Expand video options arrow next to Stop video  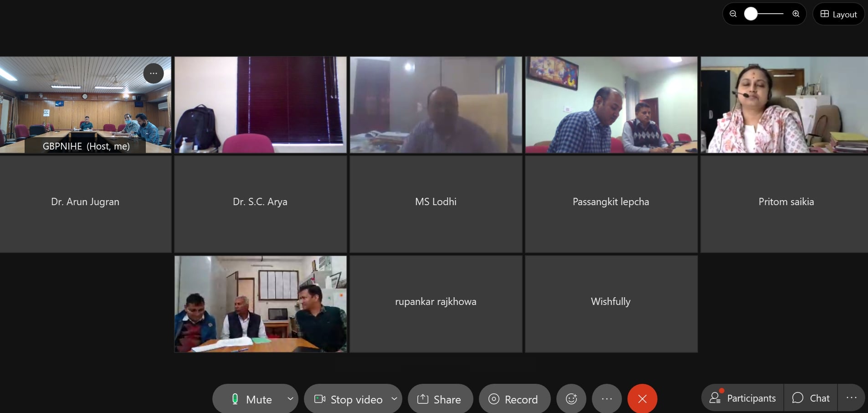click(x=394, y=399)
